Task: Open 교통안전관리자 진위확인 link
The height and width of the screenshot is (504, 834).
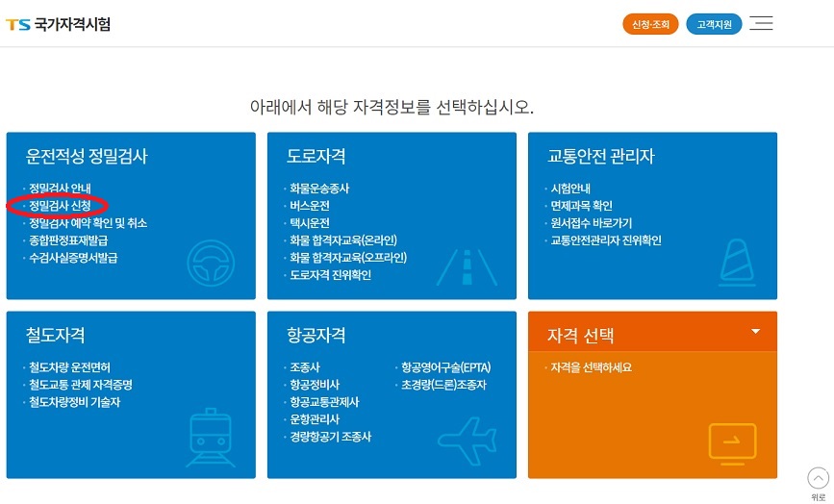Action: pos(606,240)
